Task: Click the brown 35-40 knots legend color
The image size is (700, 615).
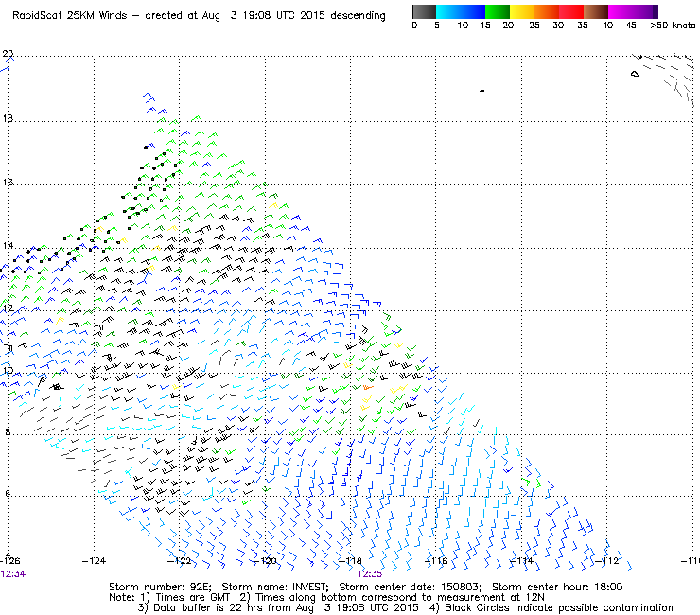Action: (x=596, y=11)
